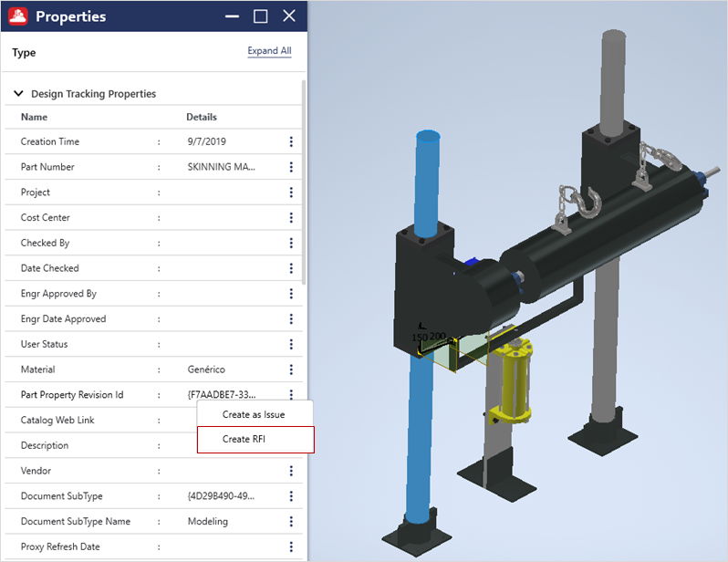The height and width of the screenshot is (562, 728).
Task: Click the Vendor property name
Action: 36,471
